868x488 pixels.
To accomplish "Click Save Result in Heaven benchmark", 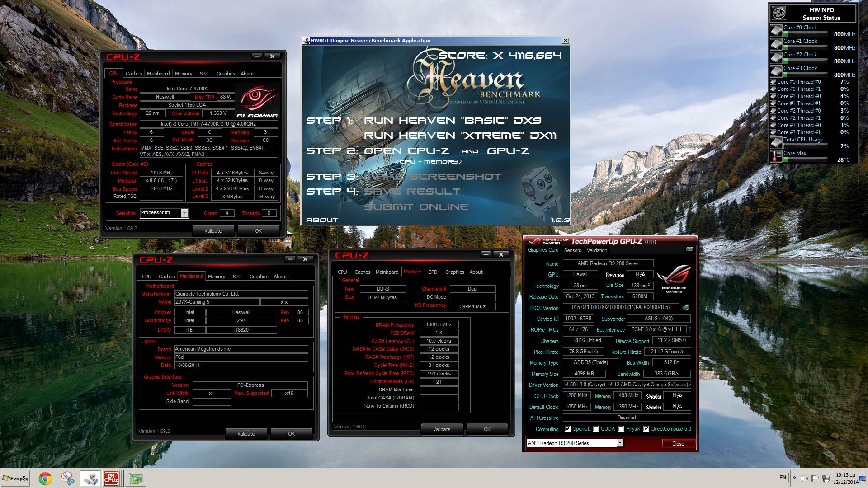I will 412,192.
